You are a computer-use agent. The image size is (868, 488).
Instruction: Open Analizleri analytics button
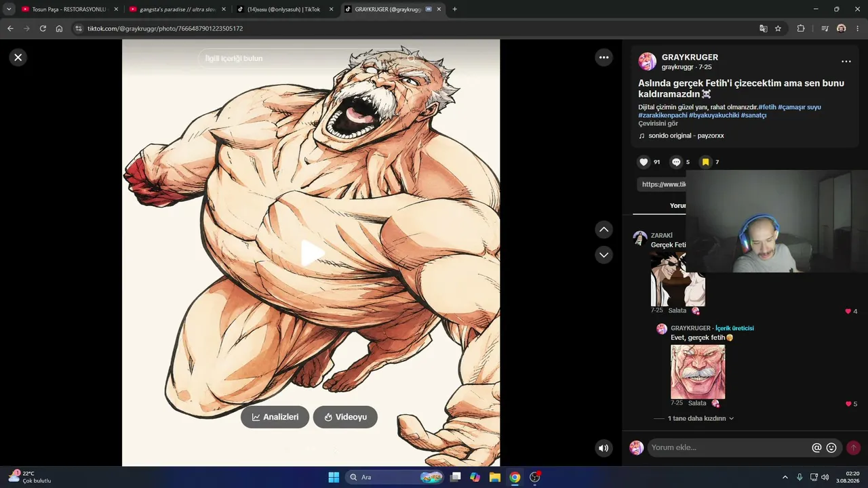click(275, 417)
